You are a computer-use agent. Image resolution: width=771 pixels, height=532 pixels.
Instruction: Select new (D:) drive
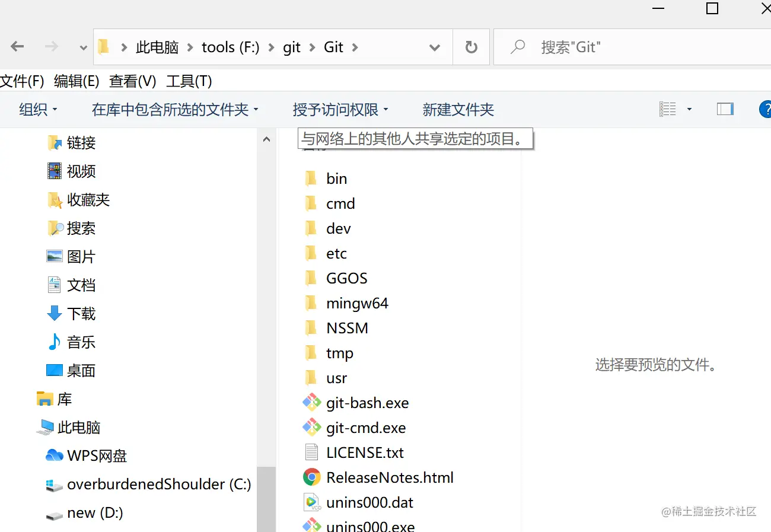coord(85,512)
